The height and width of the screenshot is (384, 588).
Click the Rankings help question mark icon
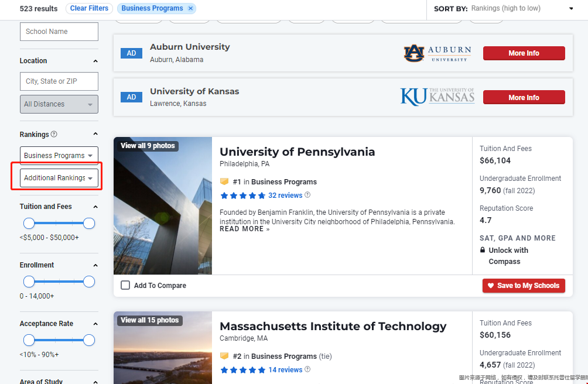[x=54, y=134]
